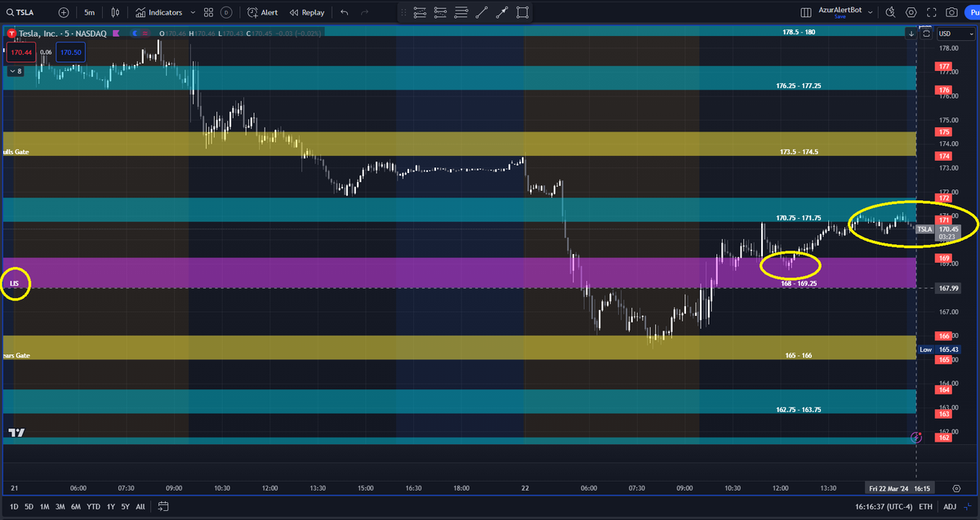This screenshot has height=520, width=980.
Task: Select the first horizontal line drawing tool
Action: pyautogui.click(x=420, y=12)
